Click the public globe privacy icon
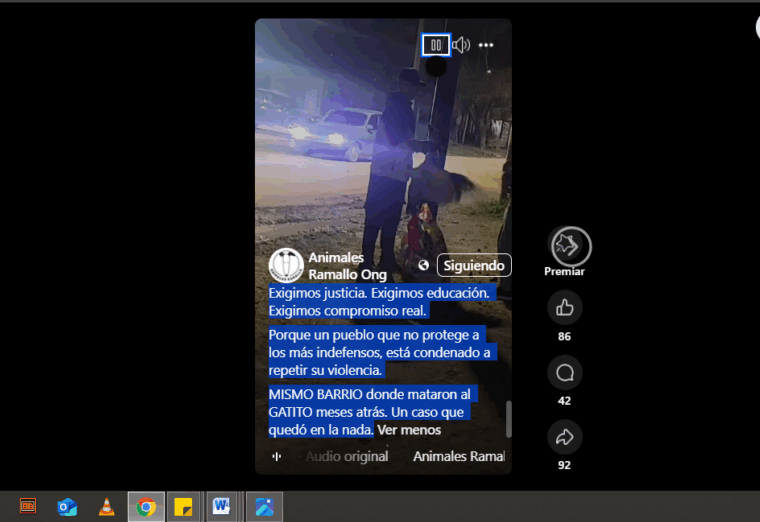Image resolution: width=760 pixels, height=522 pixels. coord(424,265)
